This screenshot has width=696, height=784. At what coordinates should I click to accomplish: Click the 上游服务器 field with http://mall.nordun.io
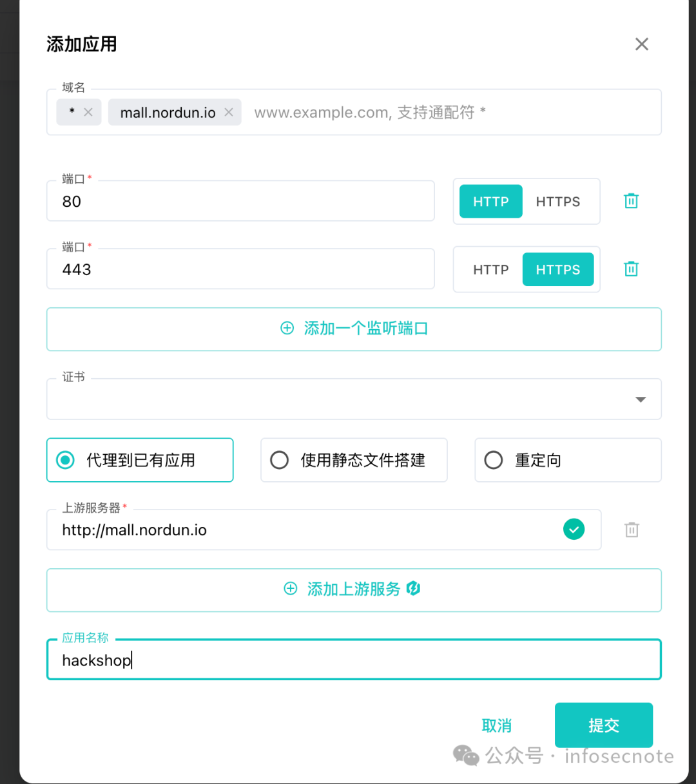click(x=324, y=530)
